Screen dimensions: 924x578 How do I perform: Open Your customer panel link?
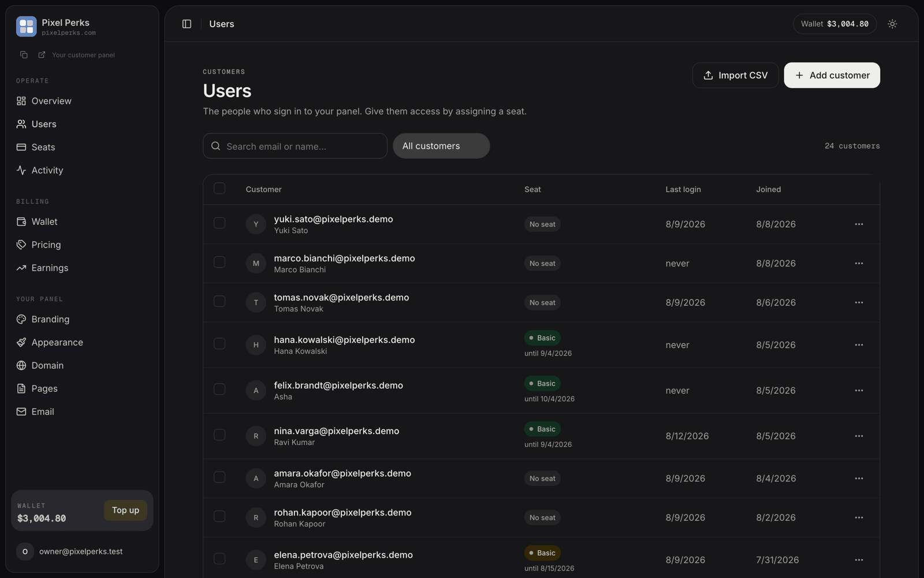coord(83,55)
